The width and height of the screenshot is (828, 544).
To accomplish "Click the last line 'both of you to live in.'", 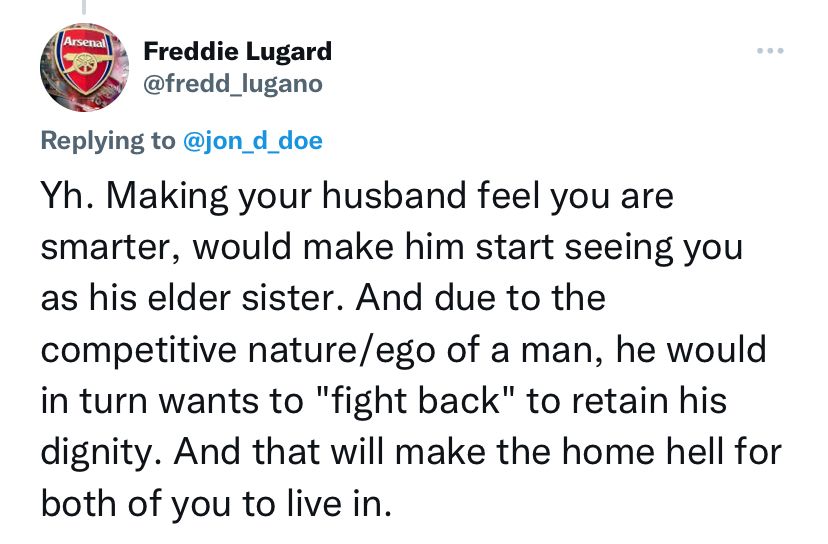I will click(217, 504).
